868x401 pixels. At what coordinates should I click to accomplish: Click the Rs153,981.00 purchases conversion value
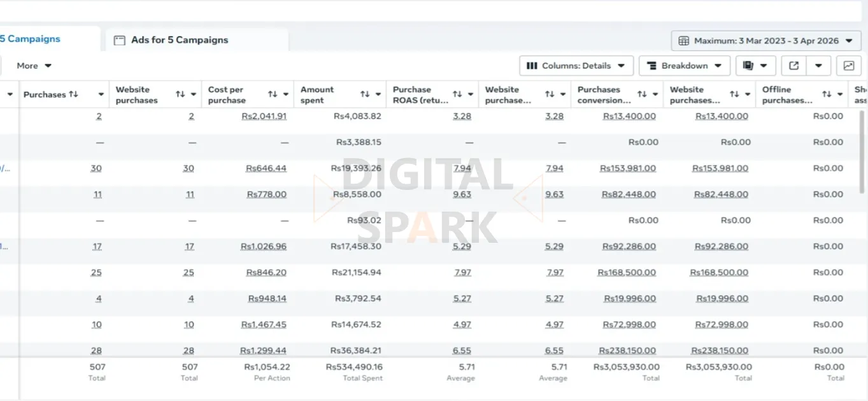(627, 168)
